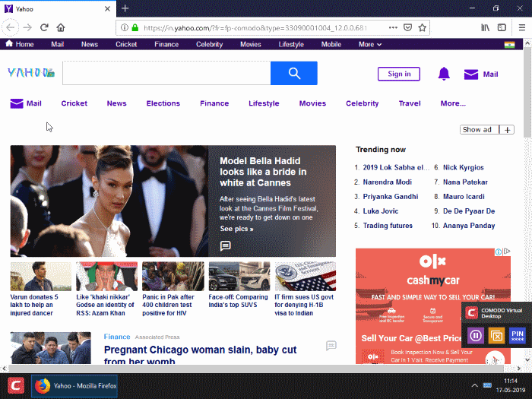
Task: Open trending topic Nick Kyrgios
Action: point(463,168)
